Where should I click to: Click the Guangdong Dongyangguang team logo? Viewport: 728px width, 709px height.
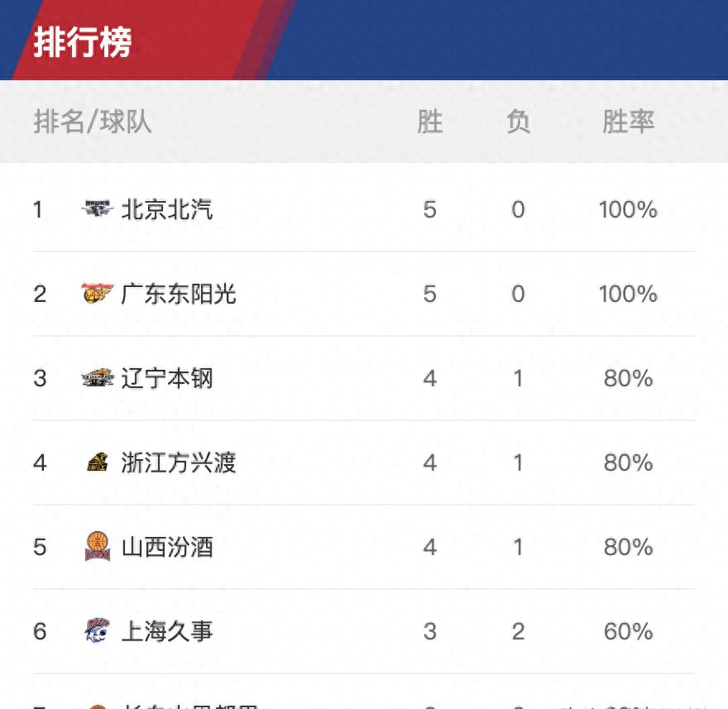click(x=97, y=294)
